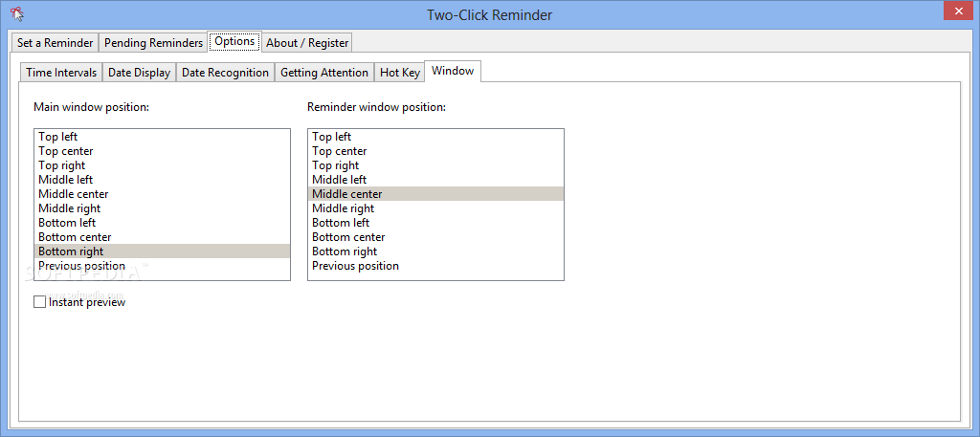This screenshot has height=437, width=980.
Task: Select Middle left in reminder window list
Action: click(435, 180)
